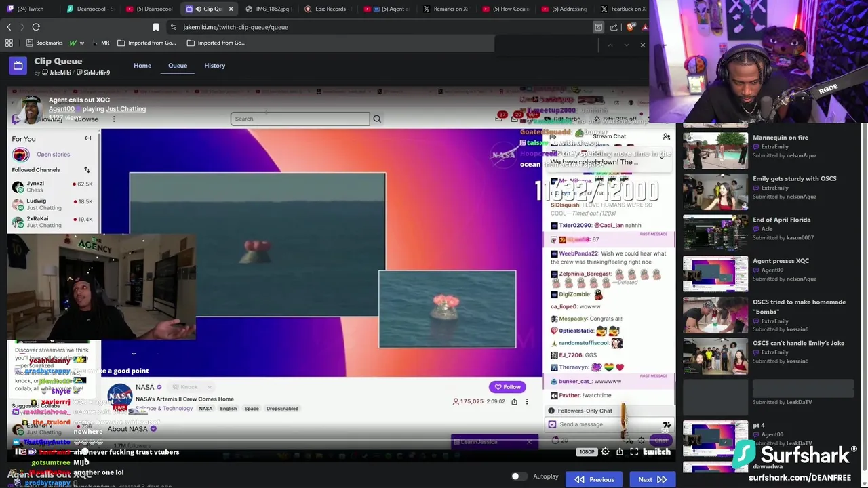Click the Clip Queue TV logo icon
868x488 pixels.
click(x=18, y=66)
